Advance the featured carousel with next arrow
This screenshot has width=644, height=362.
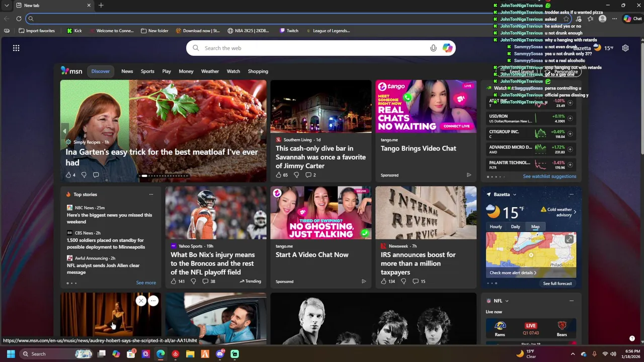261,131
